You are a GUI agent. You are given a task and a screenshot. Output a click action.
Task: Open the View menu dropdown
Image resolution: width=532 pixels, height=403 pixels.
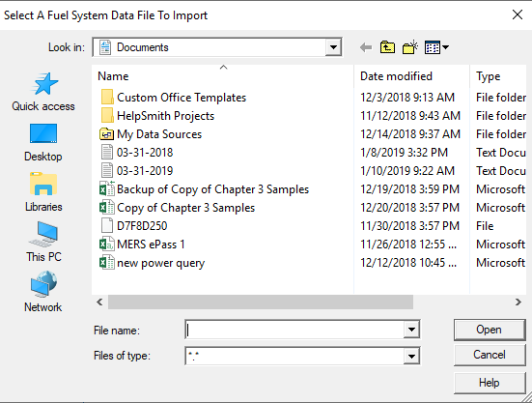click(x=437, y=47)
